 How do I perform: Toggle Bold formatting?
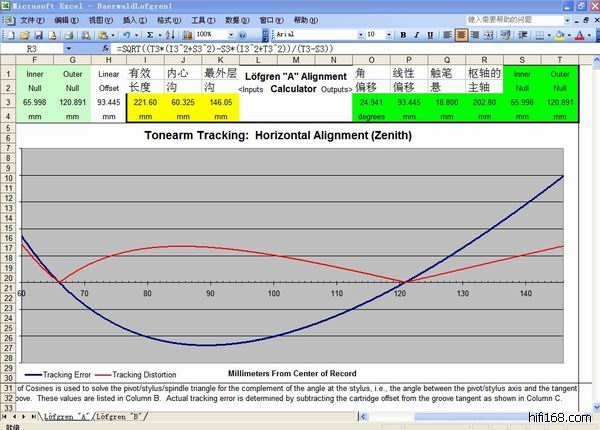402,34
